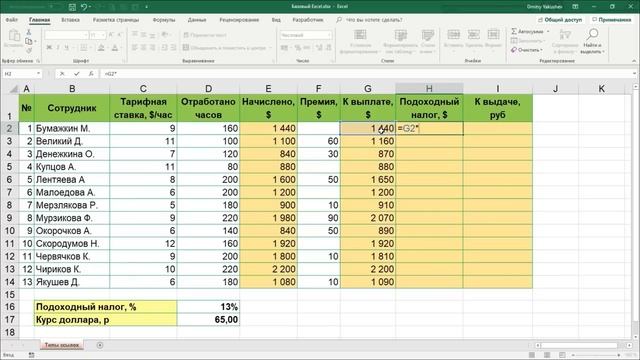Click the Общий доступ button
Viewport: 640px width, 360px height.
coord(560,20)
